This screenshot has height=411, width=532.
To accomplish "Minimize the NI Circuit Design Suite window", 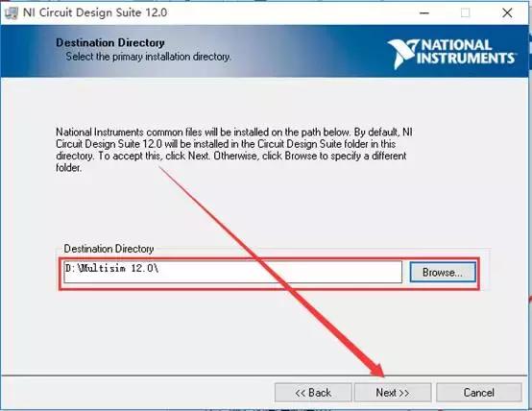I will (424, 12).
